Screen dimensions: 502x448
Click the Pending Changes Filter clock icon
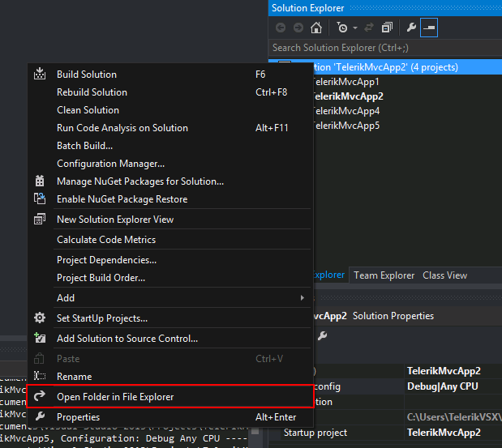[342, 28]
